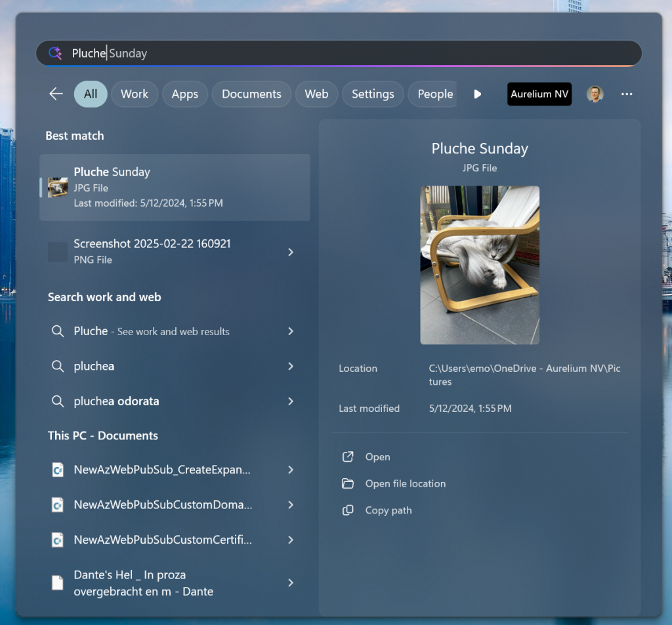Expand the NewAzWebPubSubCustomCertifi result chevron
Viewport: 672px width, 625px height.
[x=291, y=540]
